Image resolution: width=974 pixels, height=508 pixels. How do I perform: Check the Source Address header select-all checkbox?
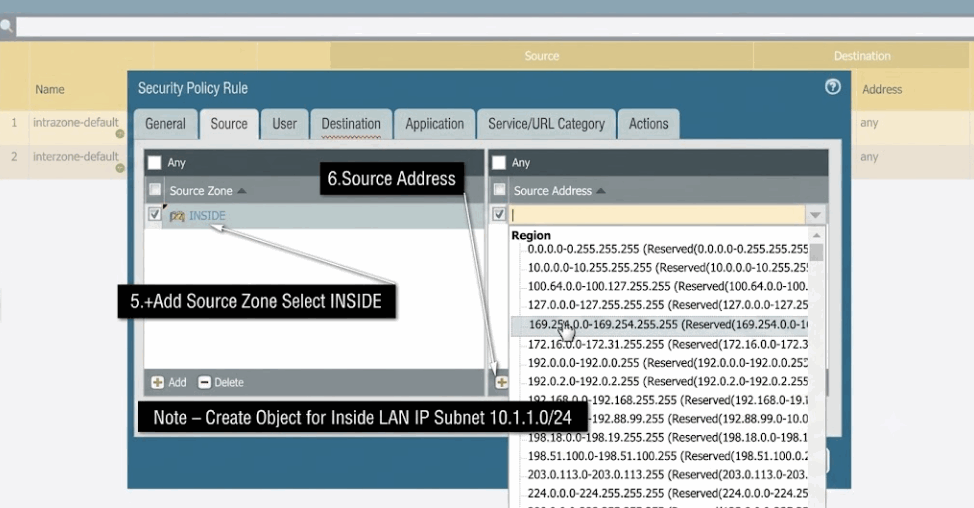499,189
